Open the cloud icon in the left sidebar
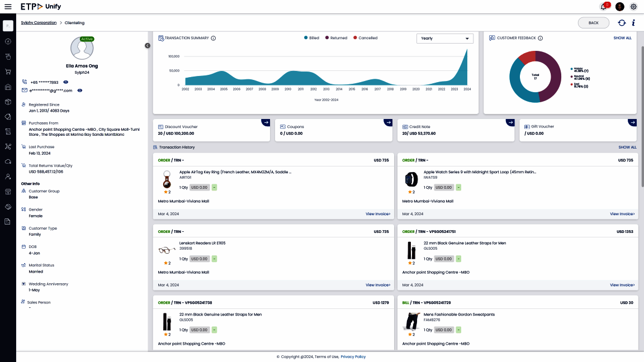The height and width of the screenshot is (362, 644). [8, 161]
